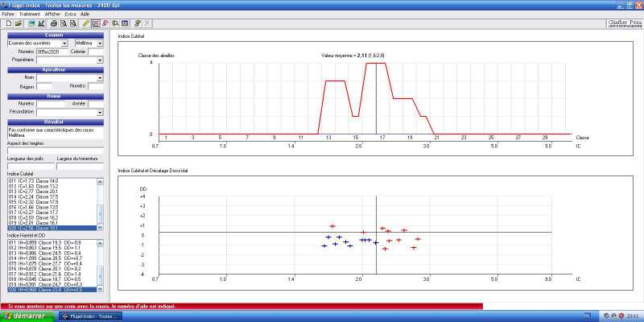Open the Examen des ouvrières dropdown
The width and height of the screenshot is (644, 322).
point(64,43)
